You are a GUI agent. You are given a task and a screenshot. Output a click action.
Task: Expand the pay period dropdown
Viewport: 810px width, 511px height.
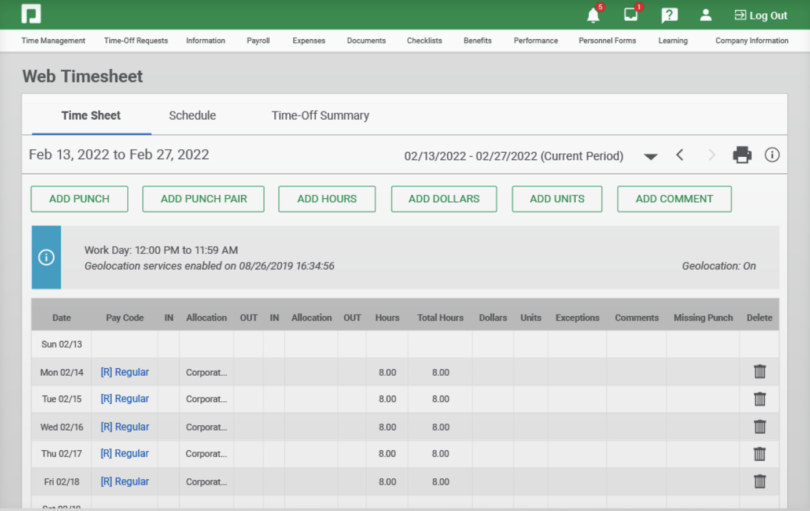click(x=650, y=157)
